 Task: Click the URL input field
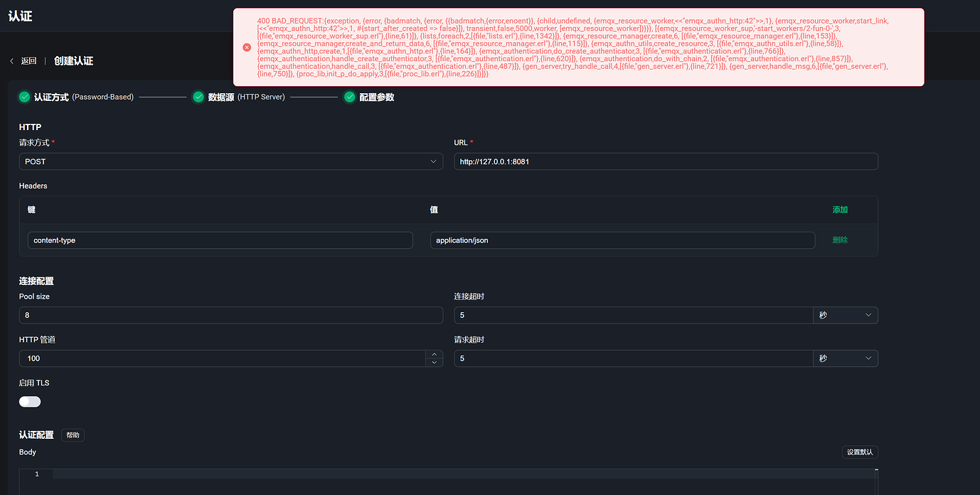[665, 161]
